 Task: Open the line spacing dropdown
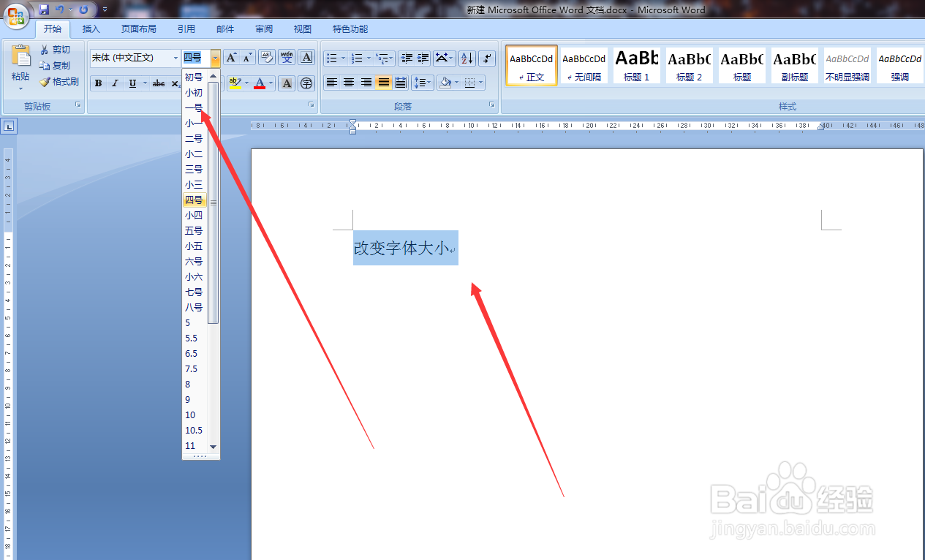tap(423, 83)
